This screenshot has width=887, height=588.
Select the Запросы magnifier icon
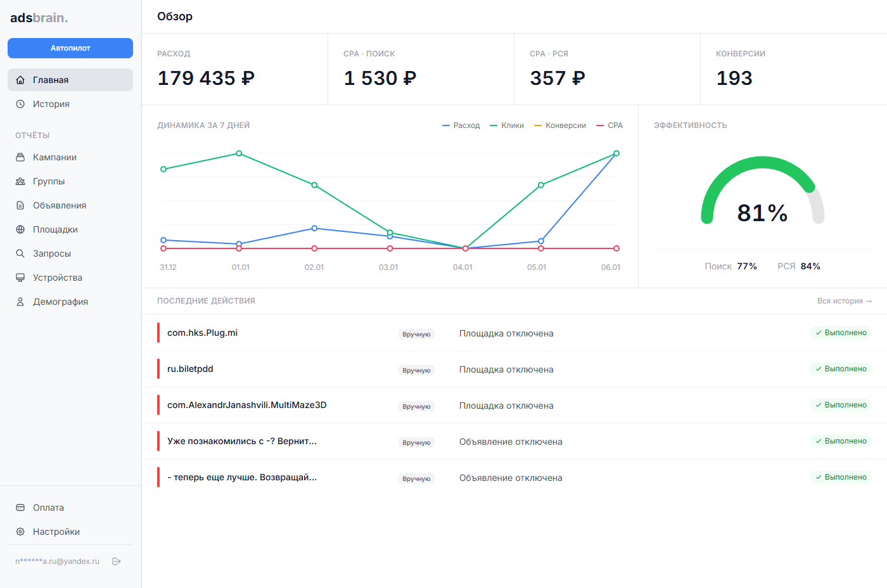point(20,253)
